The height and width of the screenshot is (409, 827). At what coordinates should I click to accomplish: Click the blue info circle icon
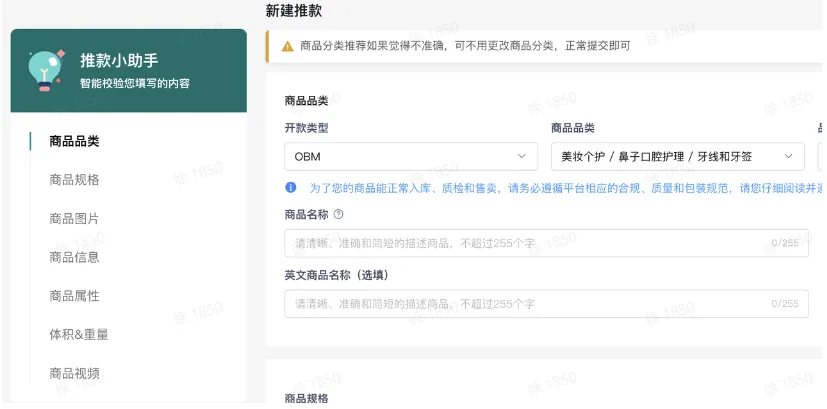pos(291,187)
